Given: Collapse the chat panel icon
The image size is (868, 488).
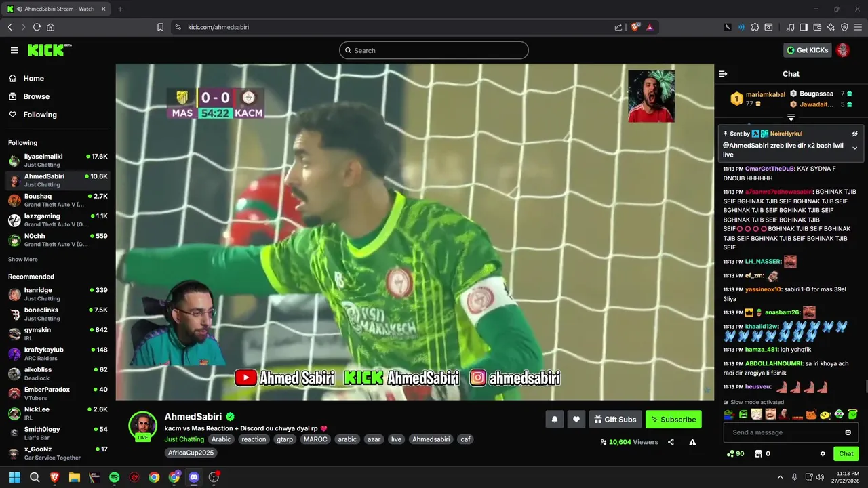Looking at the screenshot, I should coord(723,74).
